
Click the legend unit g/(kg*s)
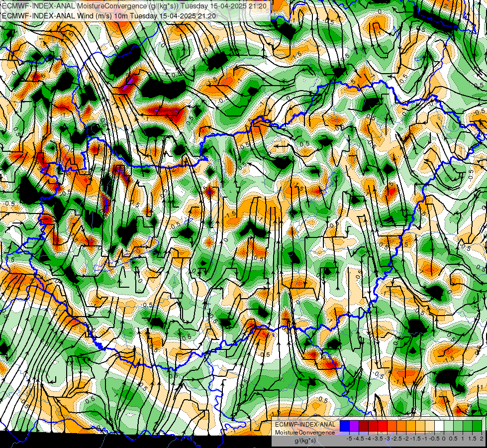[x=305, y=441]
